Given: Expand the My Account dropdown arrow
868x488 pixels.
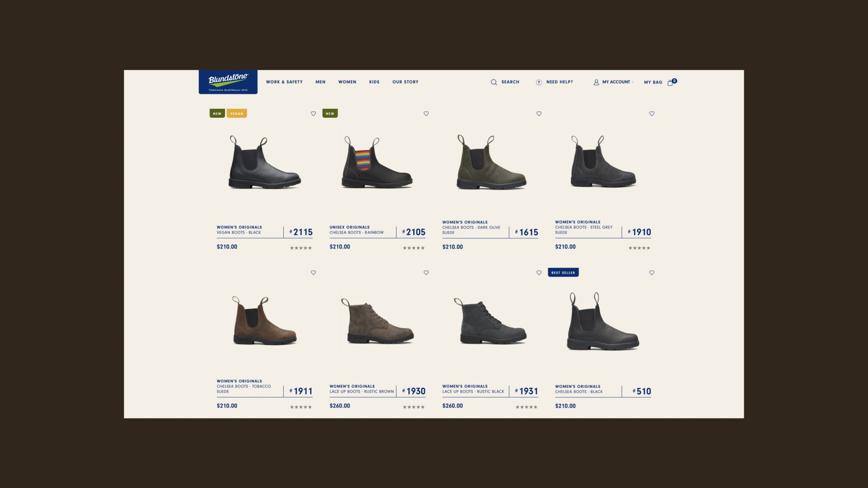Looking at the screenshot, I should (x=633, y=82).
